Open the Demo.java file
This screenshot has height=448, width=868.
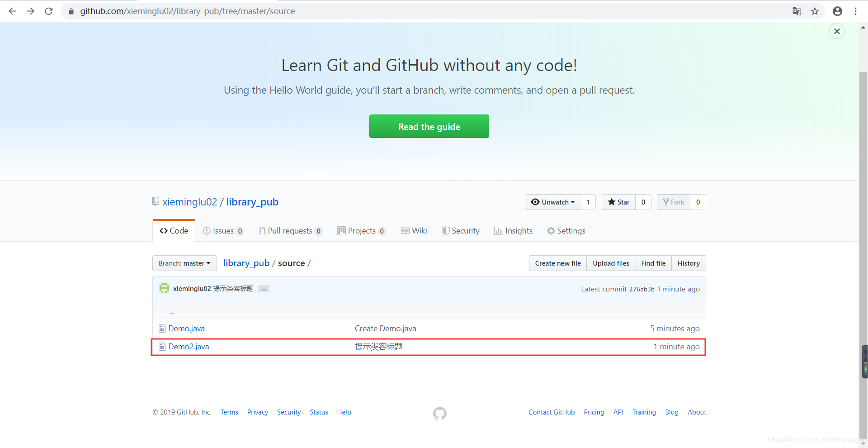pyautogui.click(x=186, y=329)
